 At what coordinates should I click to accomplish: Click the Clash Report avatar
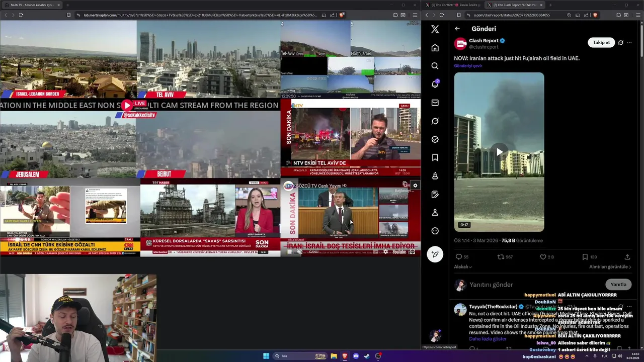(460, 43)
